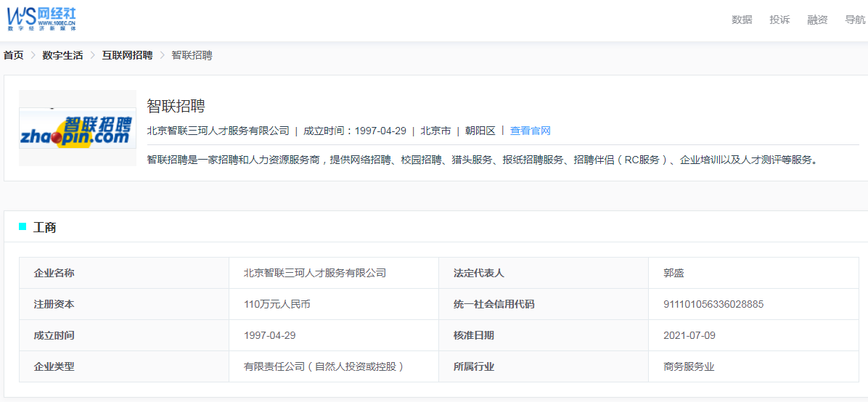Click 有限责任公司（自然人投资或控股）cell
Viewport: 868px width, 402px height.
click(334, 366)
